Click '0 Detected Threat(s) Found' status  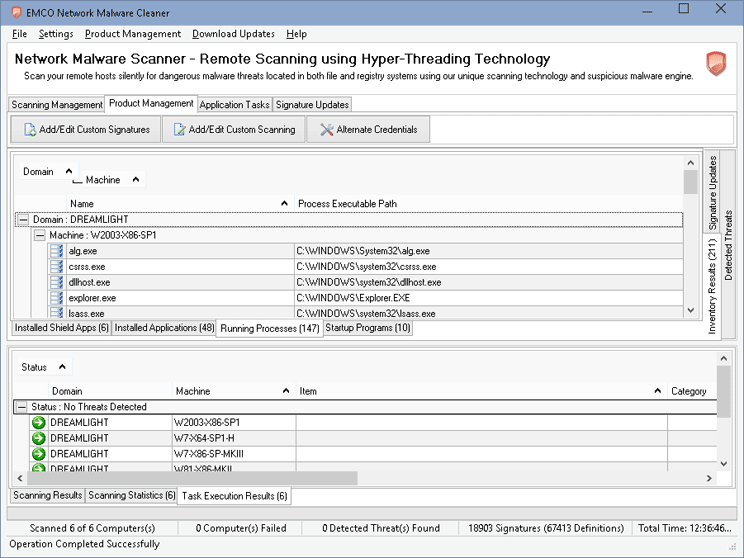click(381, 528)
